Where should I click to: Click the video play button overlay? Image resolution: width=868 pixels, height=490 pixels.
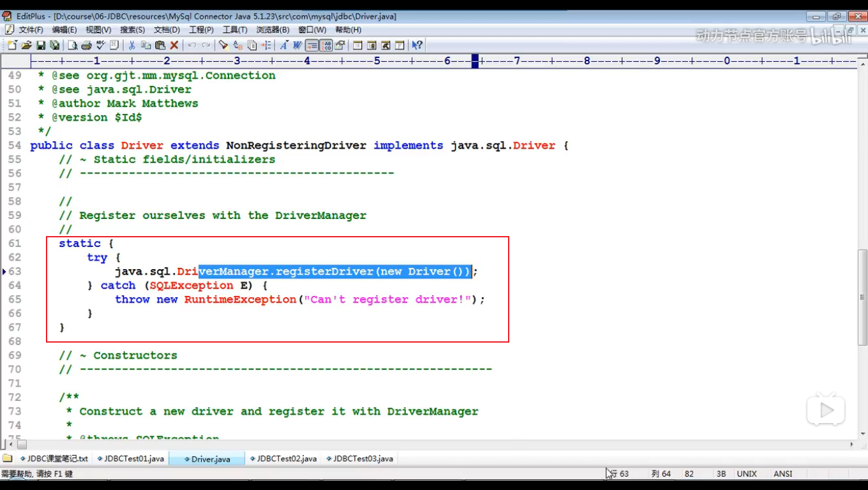click(826, 410)
